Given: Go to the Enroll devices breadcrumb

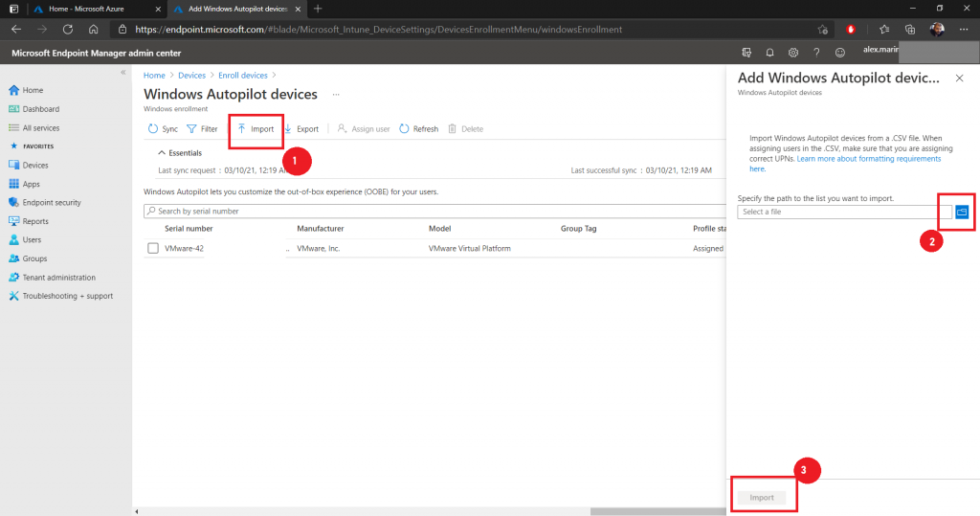Looking at the screenshot, I should click(x=242, y=75).
